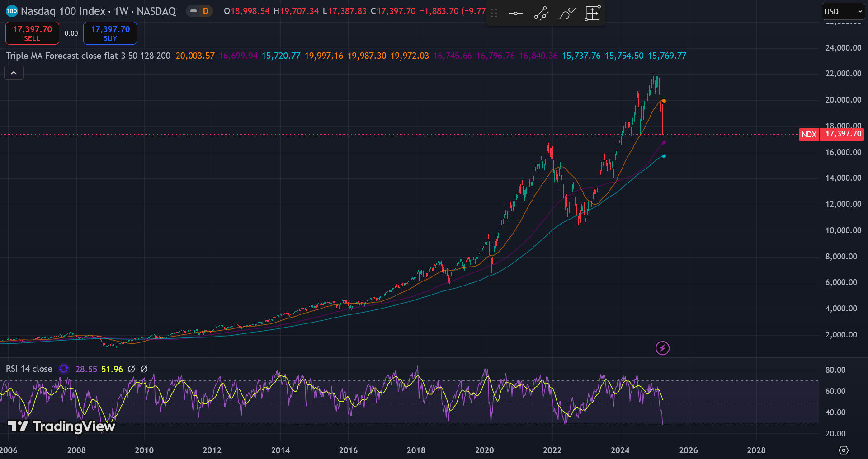868x459 pixels.
Task: Click the 20,000.00 price axis label
Action: point(843,100)
